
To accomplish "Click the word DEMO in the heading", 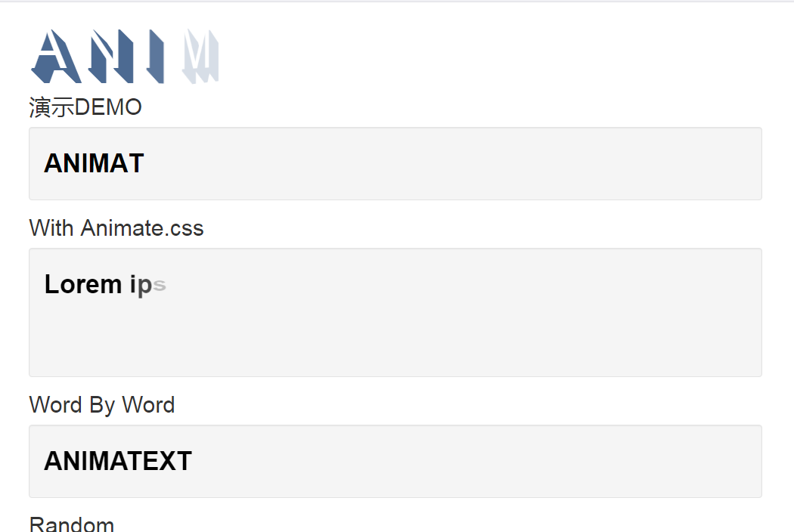I will pos(108,107).
